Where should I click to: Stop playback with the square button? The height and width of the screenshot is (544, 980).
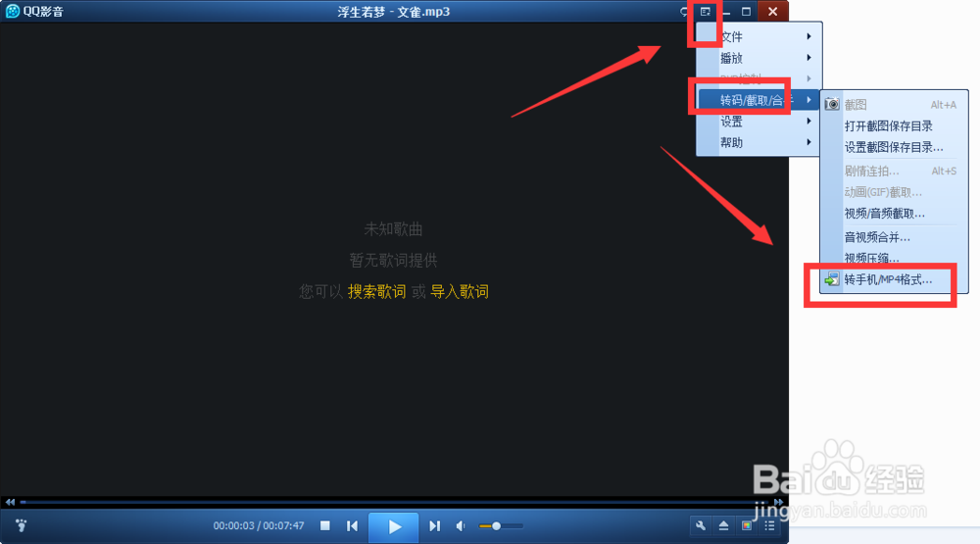click(325, 525)
